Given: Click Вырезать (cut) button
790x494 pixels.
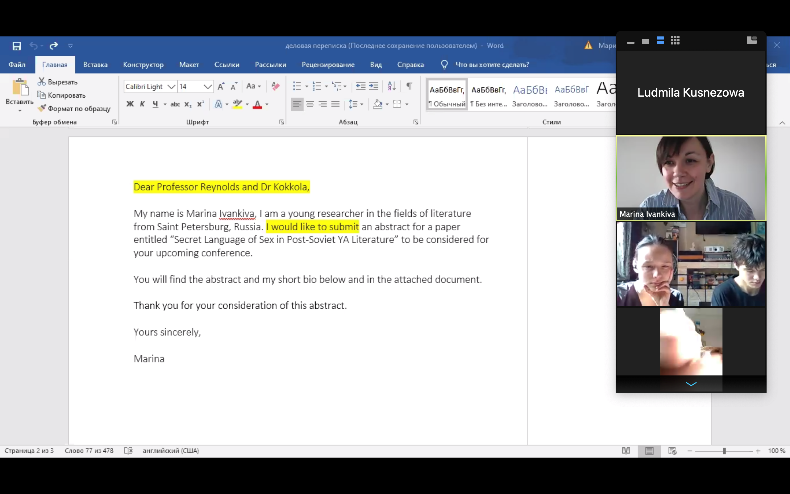Looking at the screenshot, I should pyautogui.click(x=57, y=82).
